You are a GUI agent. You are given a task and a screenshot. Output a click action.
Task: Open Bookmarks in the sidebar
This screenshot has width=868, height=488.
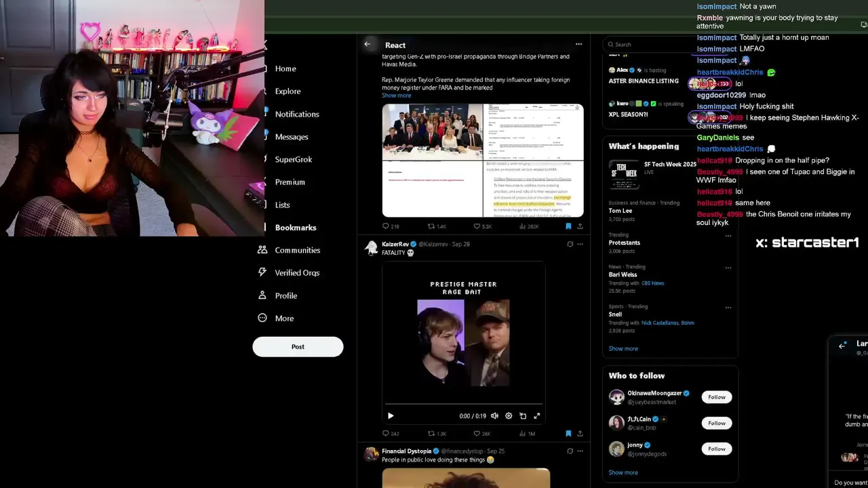296,228
